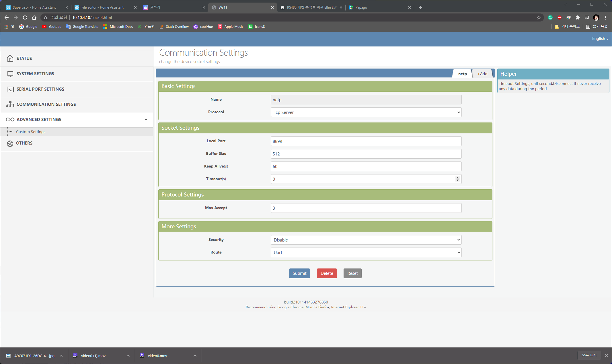
Task: Click the Others globe icon
Action: [10, 143]
